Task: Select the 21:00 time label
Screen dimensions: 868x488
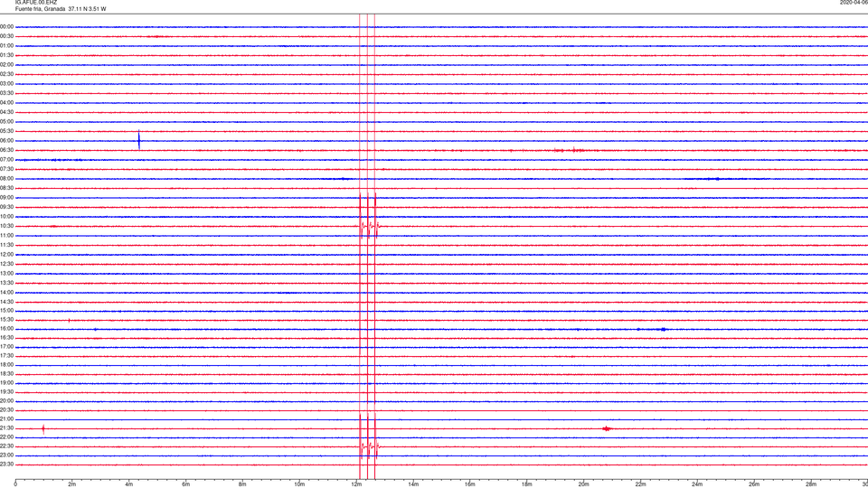Action: [x=6, y=419]
